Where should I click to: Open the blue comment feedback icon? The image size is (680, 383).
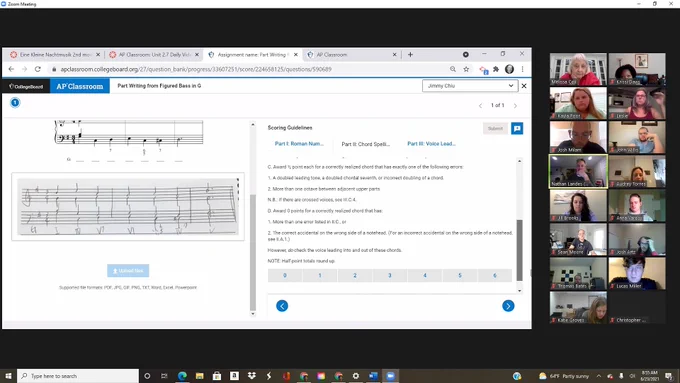[517, 128]
